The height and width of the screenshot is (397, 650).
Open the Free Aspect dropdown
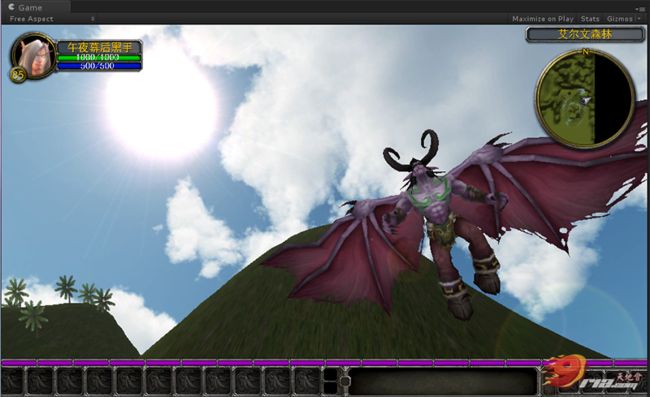coord(52,19)
